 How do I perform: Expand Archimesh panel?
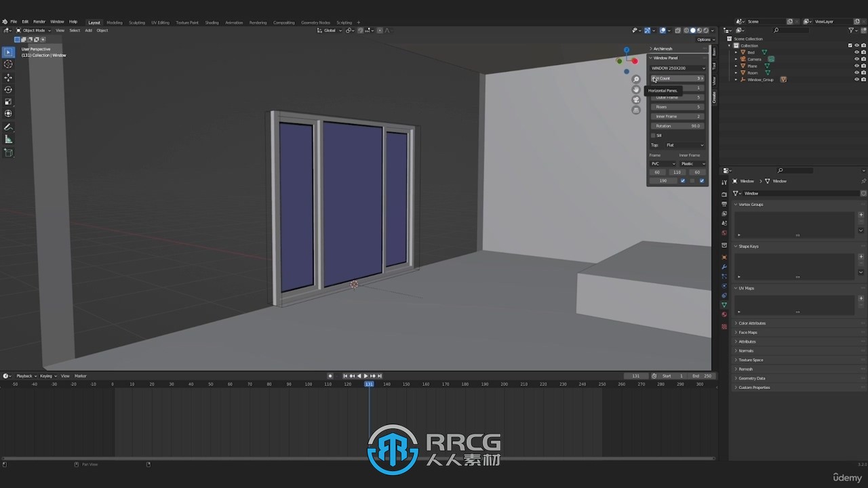(x=663, y=49)
